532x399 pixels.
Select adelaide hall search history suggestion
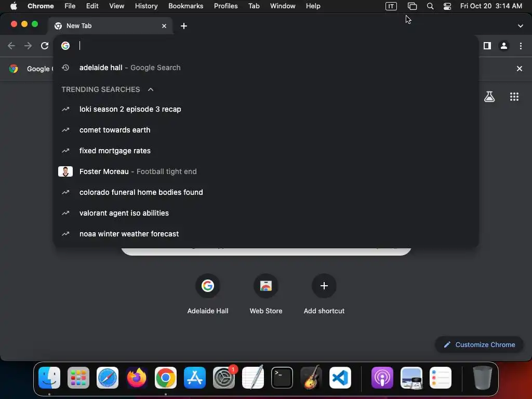[265, 68]
